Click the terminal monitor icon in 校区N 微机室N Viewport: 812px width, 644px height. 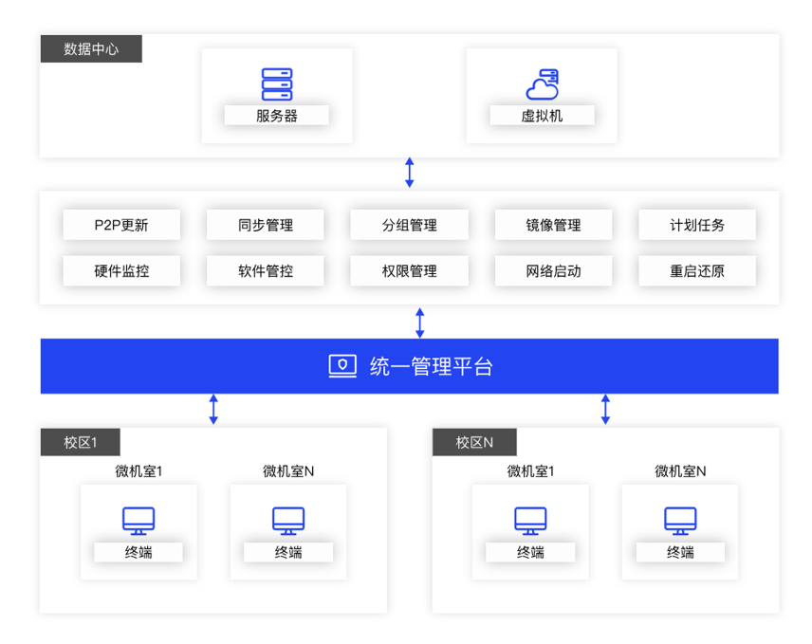point(679,521)
